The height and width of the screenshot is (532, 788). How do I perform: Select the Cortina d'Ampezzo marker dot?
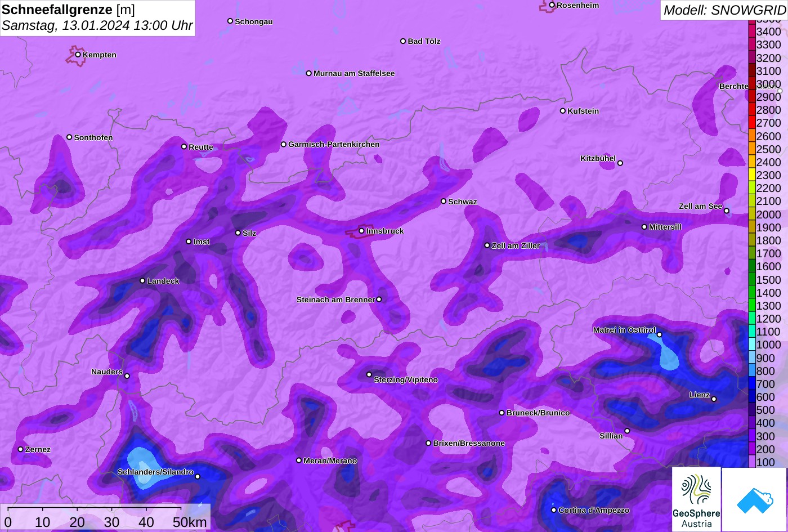point(553,510)
